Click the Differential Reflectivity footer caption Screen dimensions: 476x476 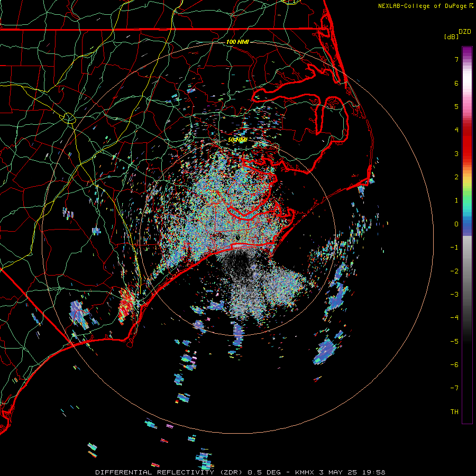tap(240, 472)
